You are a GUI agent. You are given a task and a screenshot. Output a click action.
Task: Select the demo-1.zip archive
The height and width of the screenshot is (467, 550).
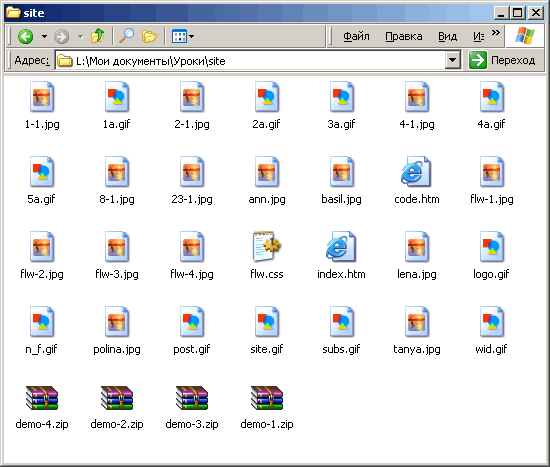point(267,407)
